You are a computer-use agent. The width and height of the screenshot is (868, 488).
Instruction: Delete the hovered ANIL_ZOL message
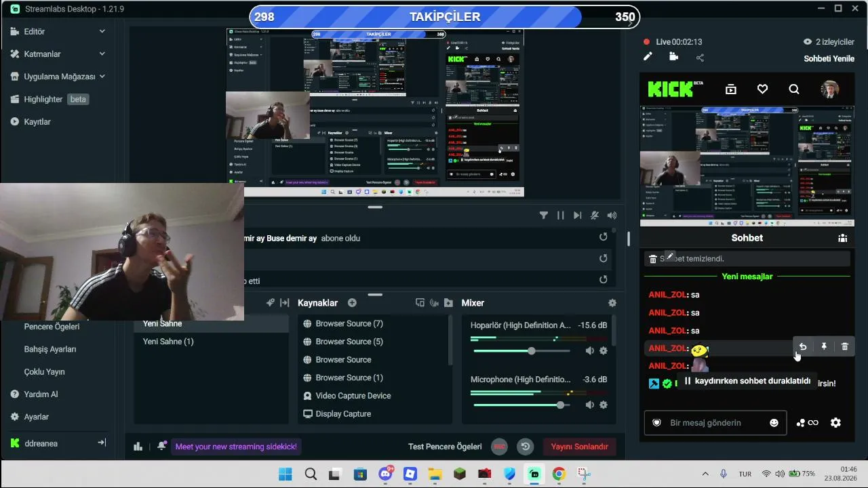pos(845,346)
